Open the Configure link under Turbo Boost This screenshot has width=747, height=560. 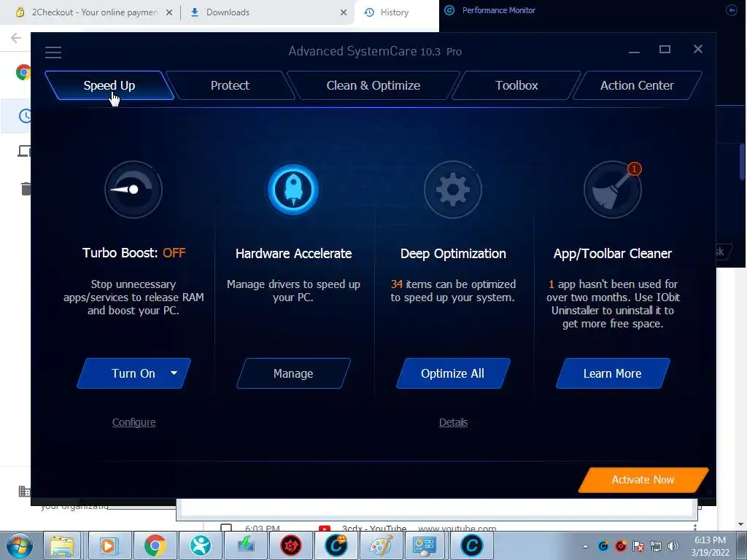point(134,422)
